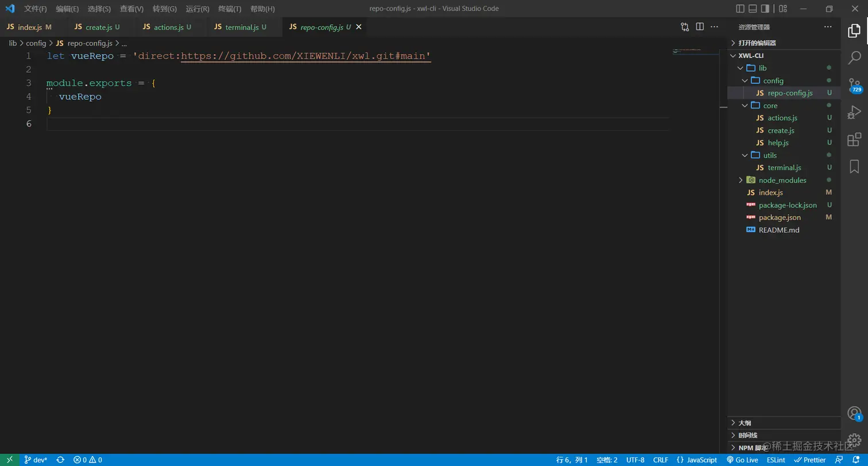The width and height of the screenshot is (868, 466).
Task: Open problems via errors and warnings indicator
Action: coord(87,460)
